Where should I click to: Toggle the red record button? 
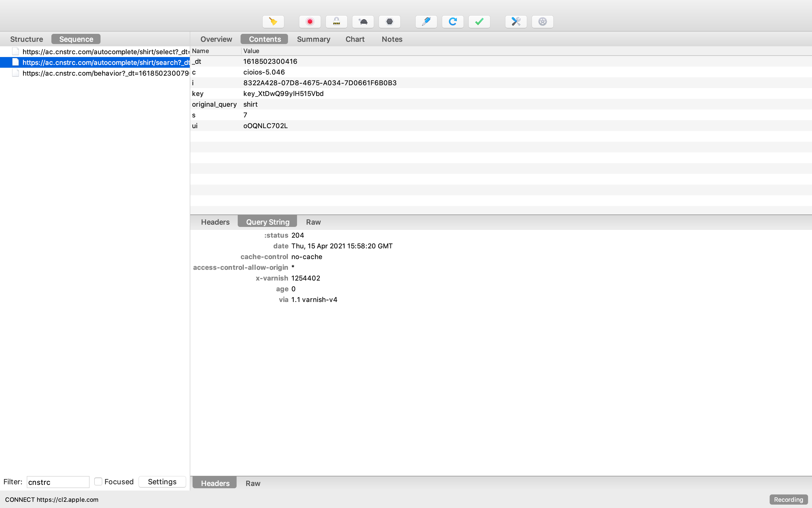(309, 22)
